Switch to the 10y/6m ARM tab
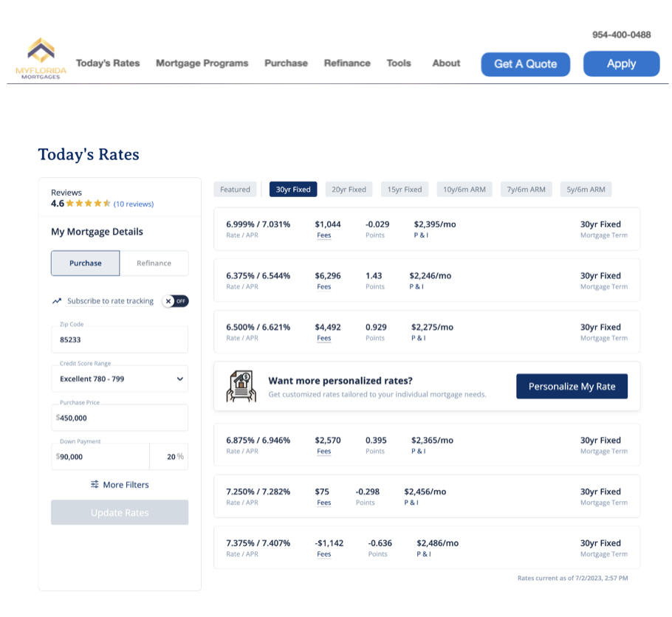This screenshot has height=617, width=672. [464, 190]
